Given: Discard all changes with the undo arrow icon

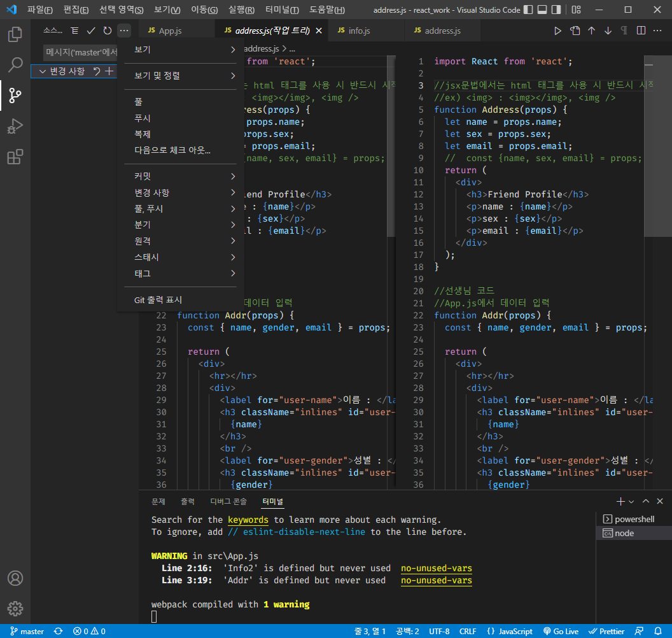Looking at the screenshot, I should 97,71.
